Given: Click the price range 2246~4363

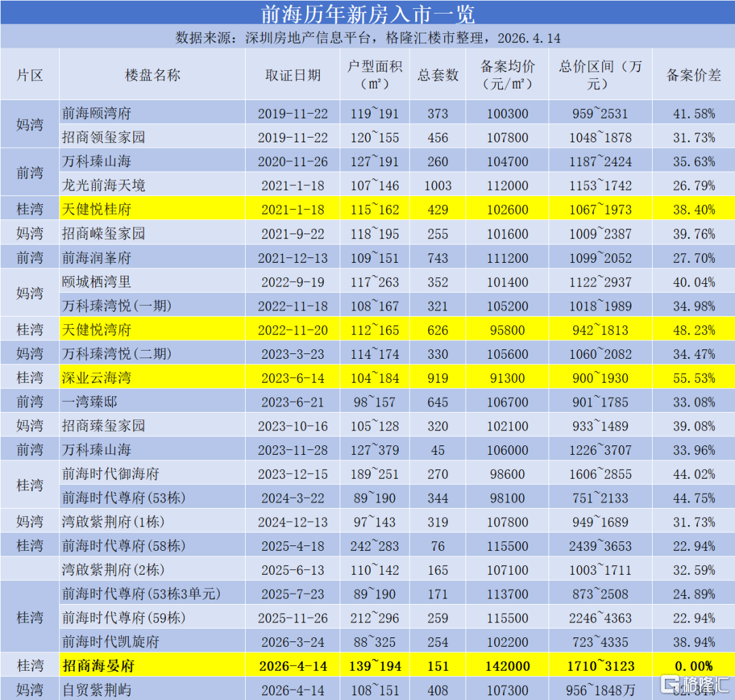Looking at the screenshot, I should (x=600, y=618).
